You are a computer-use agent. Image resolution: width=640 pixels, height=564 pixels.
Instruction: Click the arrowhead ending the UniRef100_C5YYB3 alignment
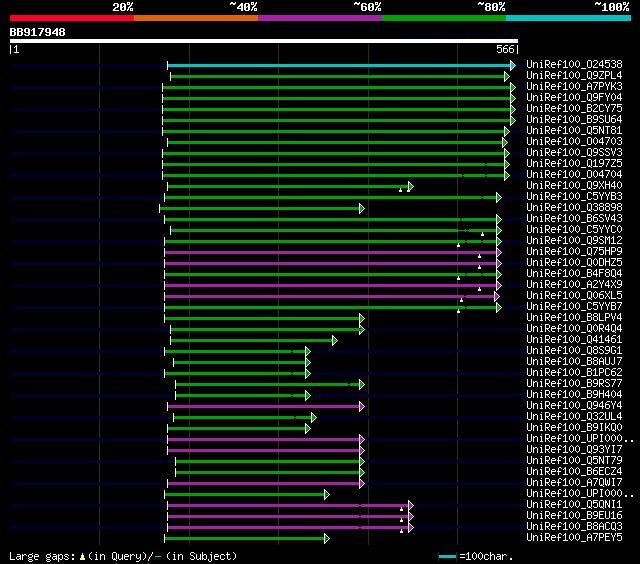pyautogui.click(x=498, y=198)
